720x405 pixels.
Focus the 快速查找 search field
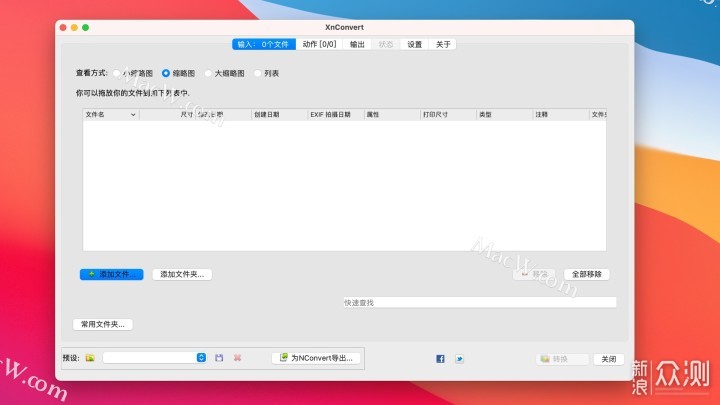coord(480,302)
